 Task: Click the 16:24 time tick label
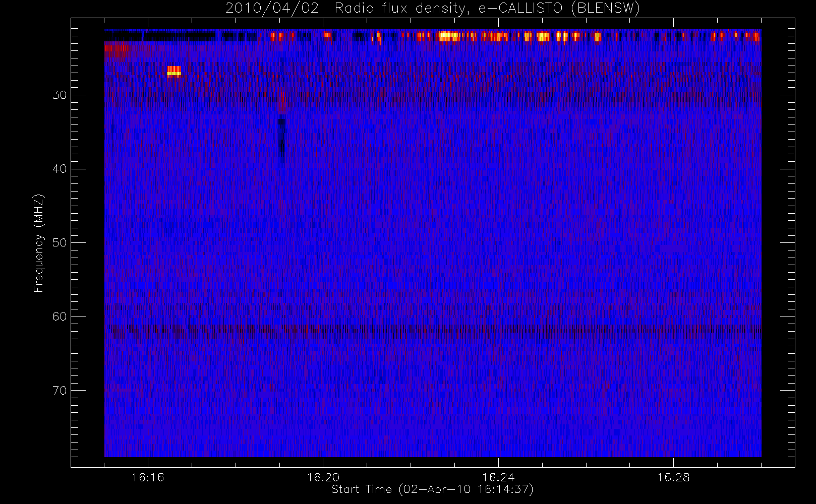point(498,477)
